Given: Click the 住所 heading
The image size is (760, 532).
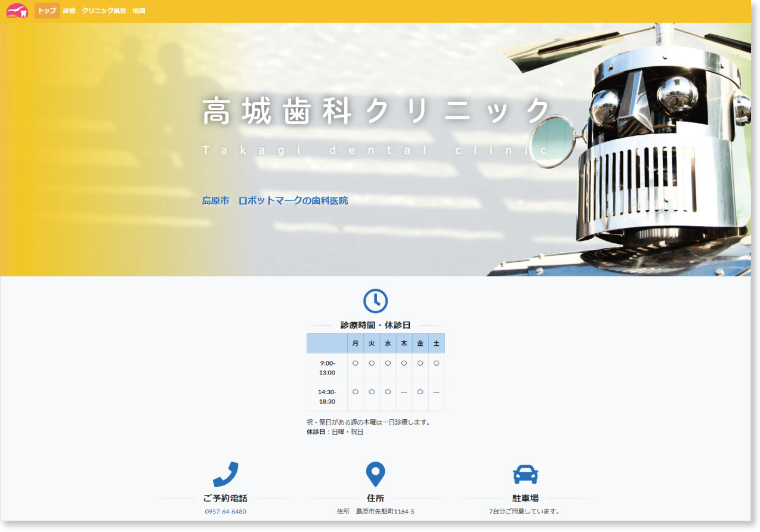Looking at the screenshot, I should (x=375, y=499).
